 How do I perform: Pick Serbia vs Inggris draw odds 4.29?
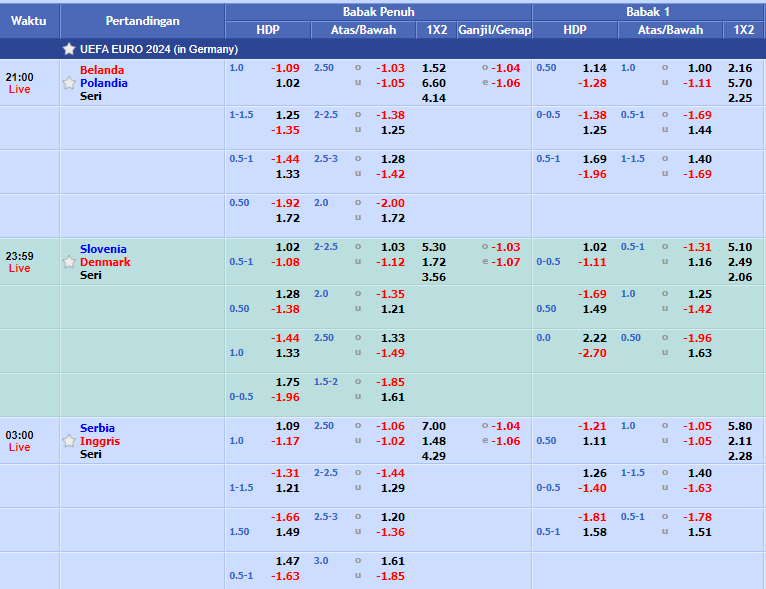[x=434, y=456]
